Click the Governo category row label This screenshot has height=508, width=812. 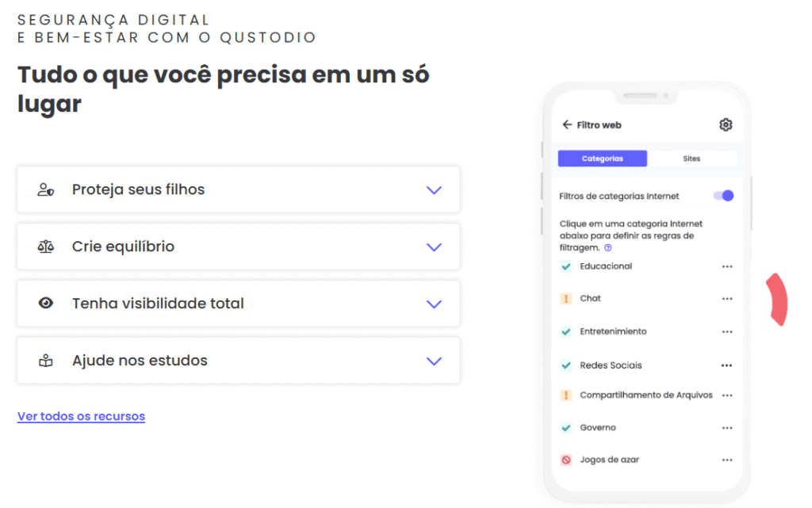click(598, 428)
